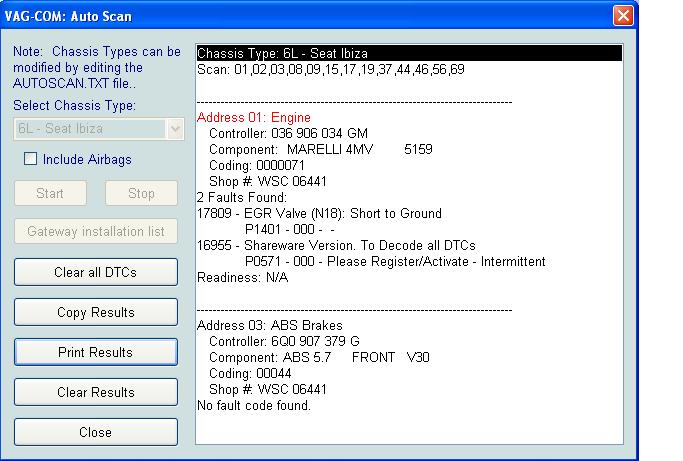This screenshot has width=683, height=461.
Task: Click the Coding: 00044 line
Action: (x=250, y=373)
